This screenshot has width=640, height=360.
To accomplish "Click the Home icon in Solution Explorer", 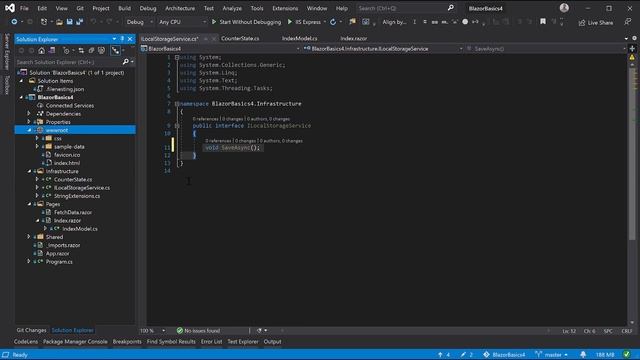I will [41, 51].
